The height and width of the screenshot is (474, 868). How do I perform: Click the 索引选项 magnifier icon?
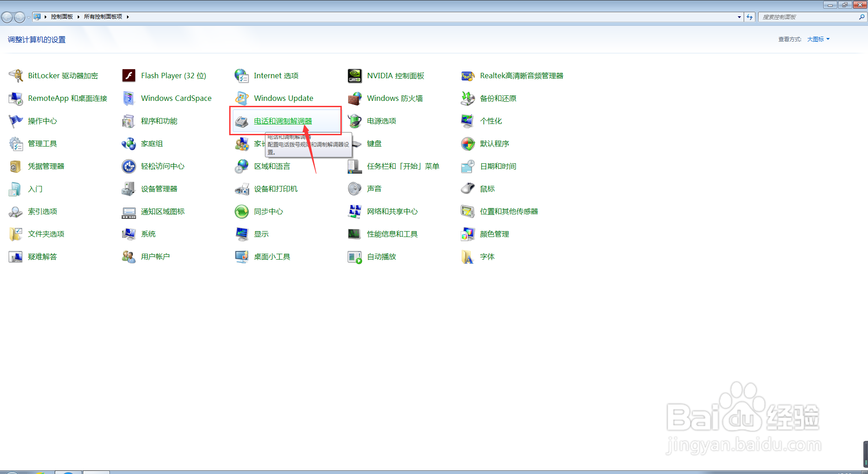(16, 211)
